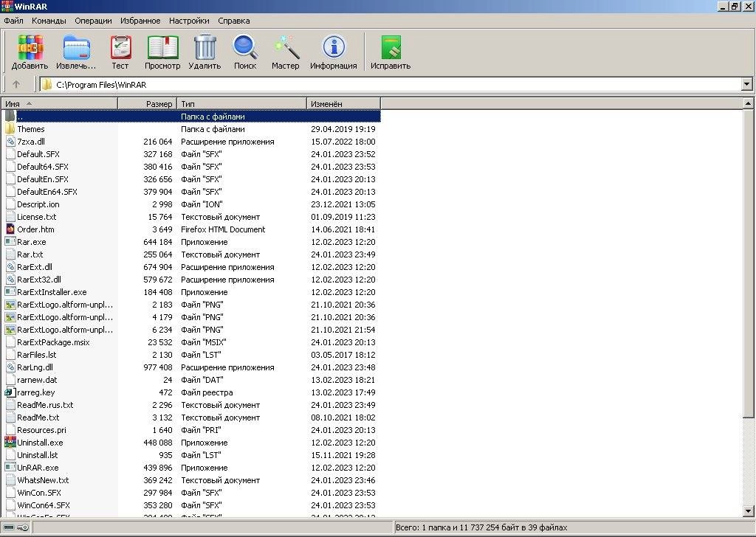Sort by Тип column header
The height and width of the screenshot is (537, 756).
[x=241, y=103]
